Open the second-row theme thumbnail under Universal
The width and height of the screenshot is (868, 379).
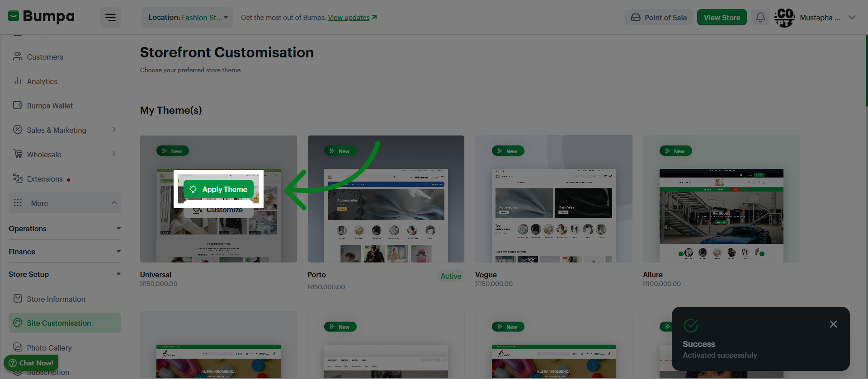(218, 345)
